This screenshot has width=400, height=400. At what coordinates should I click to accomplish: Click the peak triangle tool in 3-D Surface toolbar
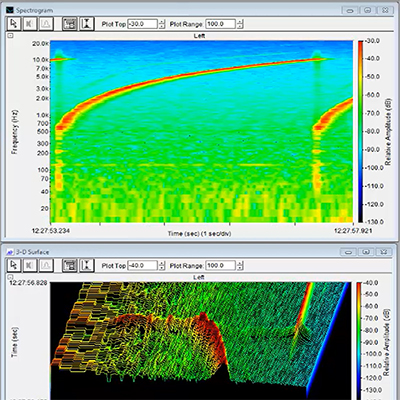(x=46, y=265)
